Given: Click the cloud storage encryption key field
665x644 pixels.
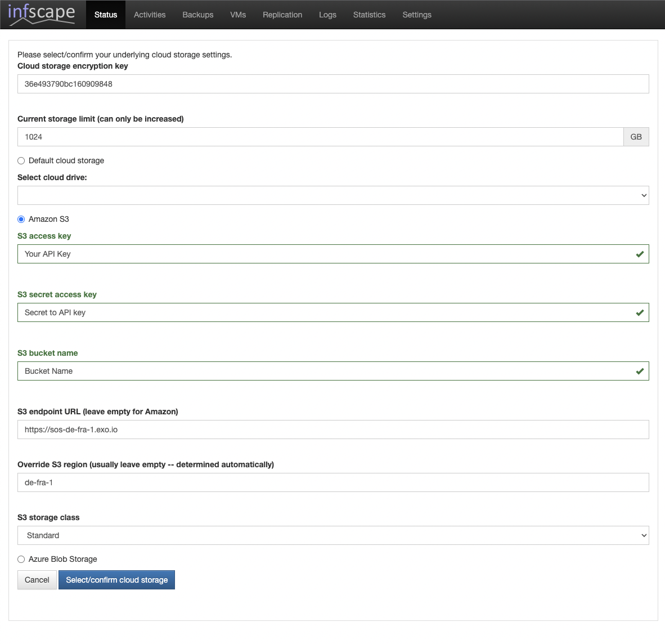Looking at the screenshot, I should (x=333, y=84).
